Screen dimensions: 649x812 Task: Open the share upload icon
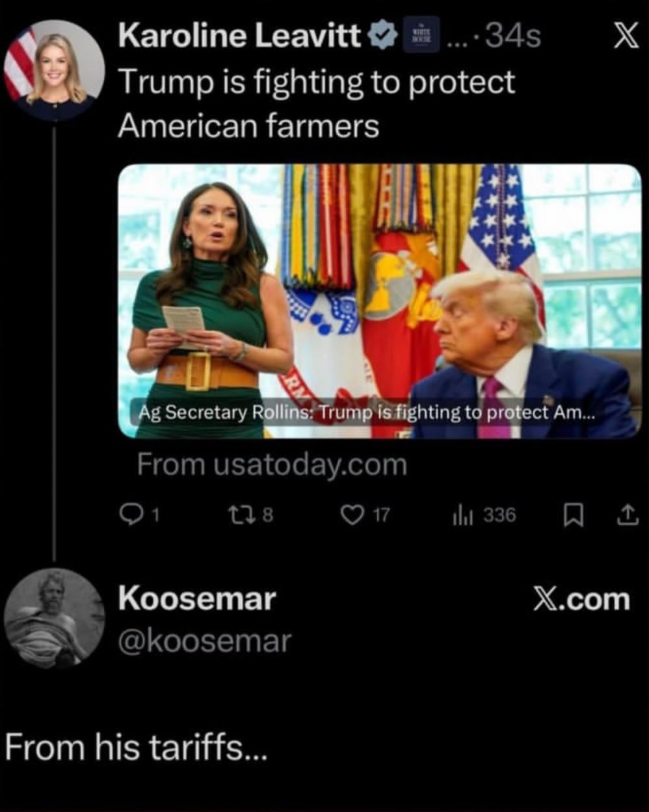tap(627, 516)
